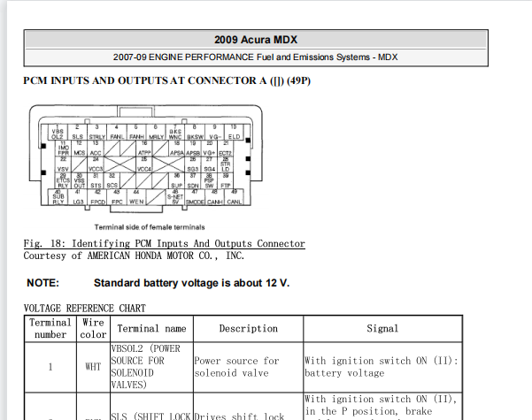Click pin 12 'MCS' in connector diagram
The width and height of the screenshot is (532, 420).
pos(80,149)
